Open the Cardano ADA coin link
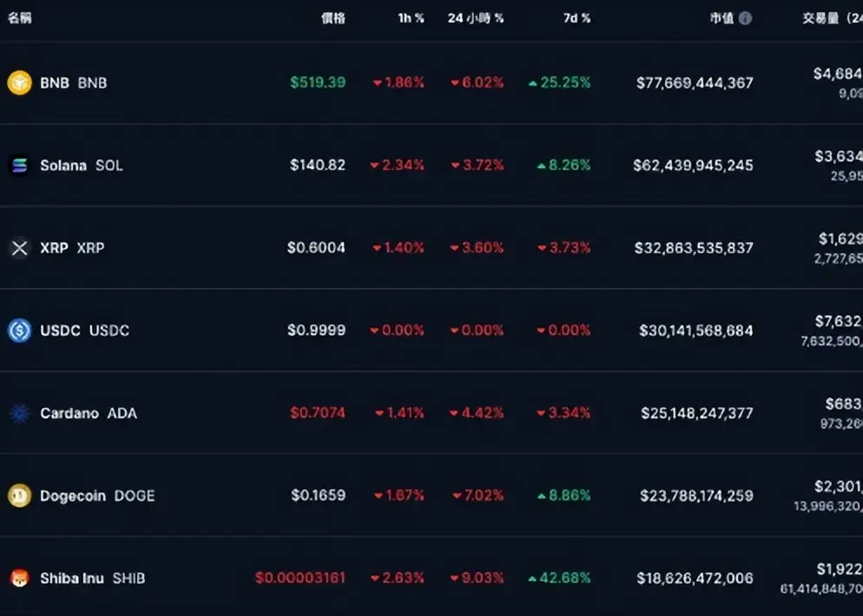This screenshot has width=863, height=616. pos(88,413)
